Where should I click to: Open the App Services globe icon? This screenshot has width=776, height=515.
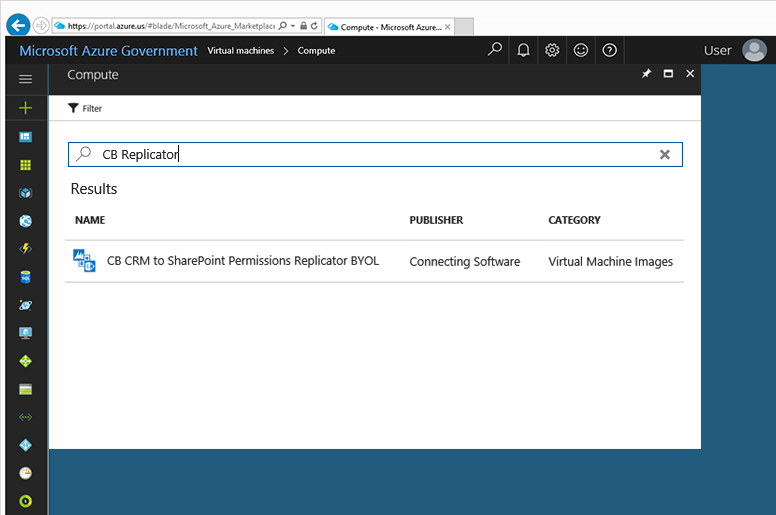(x=25, y=221)
